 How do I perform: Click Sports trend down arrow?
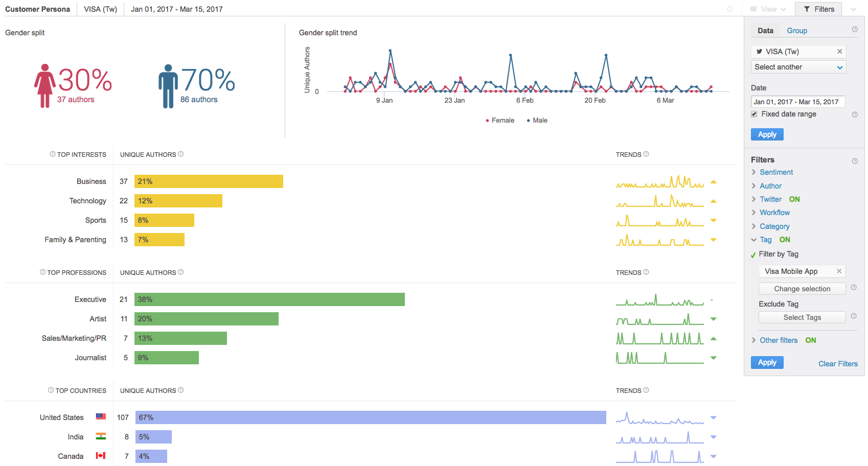(x=714, y=220)
